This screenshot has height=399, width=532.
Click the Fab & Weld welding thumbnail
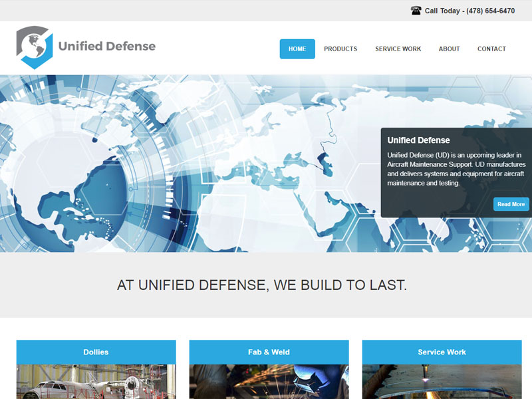click(x=269, y=382)
